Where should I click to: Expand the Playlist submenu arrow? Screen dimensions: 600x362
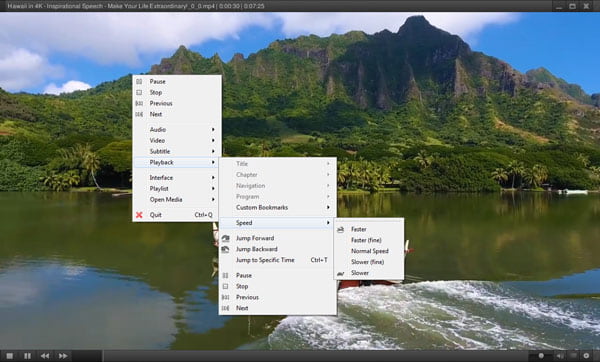pyautogui.click(x=213, y=188)
